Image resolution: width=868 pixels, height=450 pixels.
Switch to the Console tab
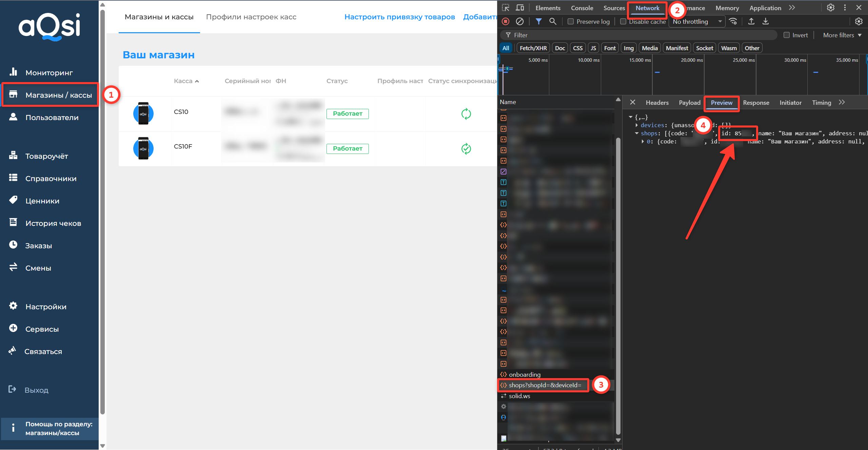[x=582, y=8]
